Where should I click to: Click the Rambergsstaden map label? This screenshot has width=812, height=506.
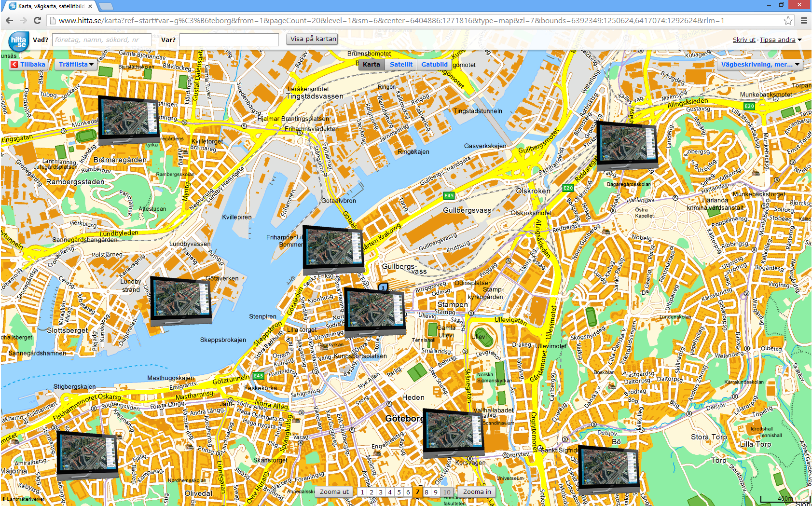coord(75,182)
